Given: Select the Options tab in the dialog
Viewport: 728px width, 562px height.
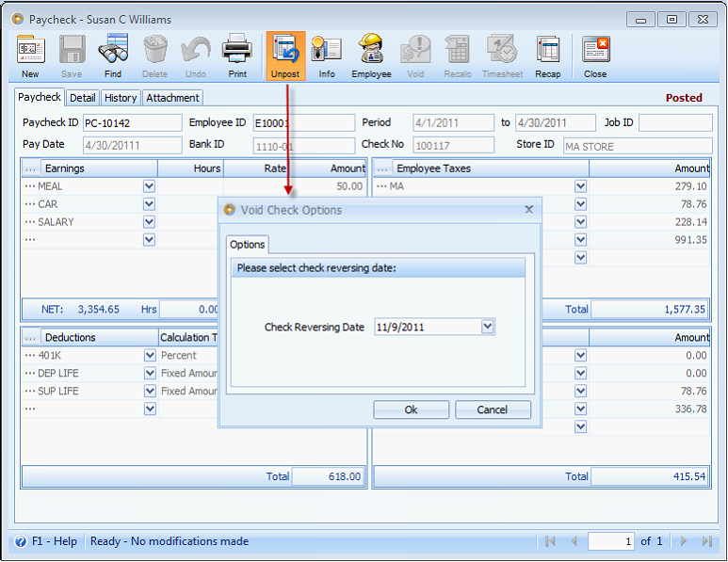Looking at the screenshot, I should pyautogui.click(x=248, y=245).
